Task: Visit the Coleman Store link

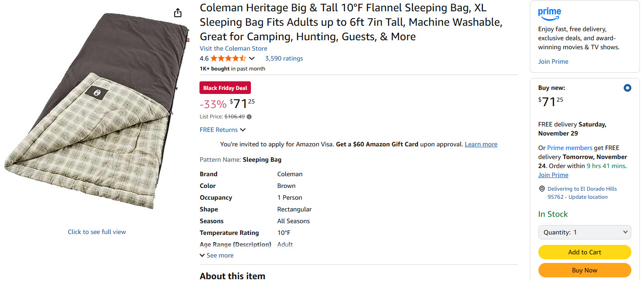Action: 233,48
